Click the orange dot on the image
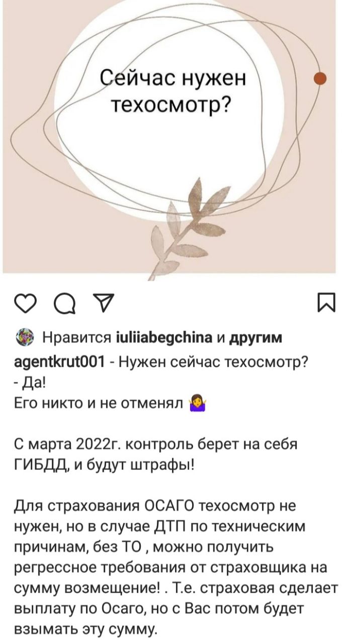Image resolution: width=352 pixels, height=644 pixels. click(x=320, y=78)
